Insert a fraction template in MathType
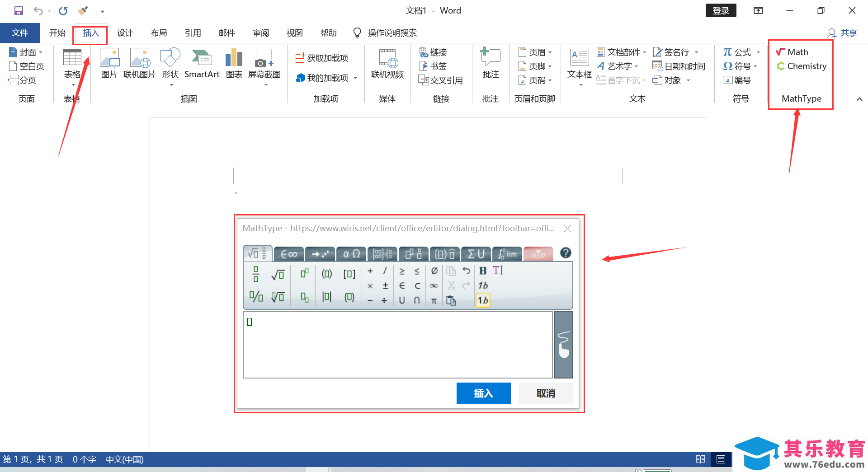Screen dimensions: 868x472 [256, 274]
